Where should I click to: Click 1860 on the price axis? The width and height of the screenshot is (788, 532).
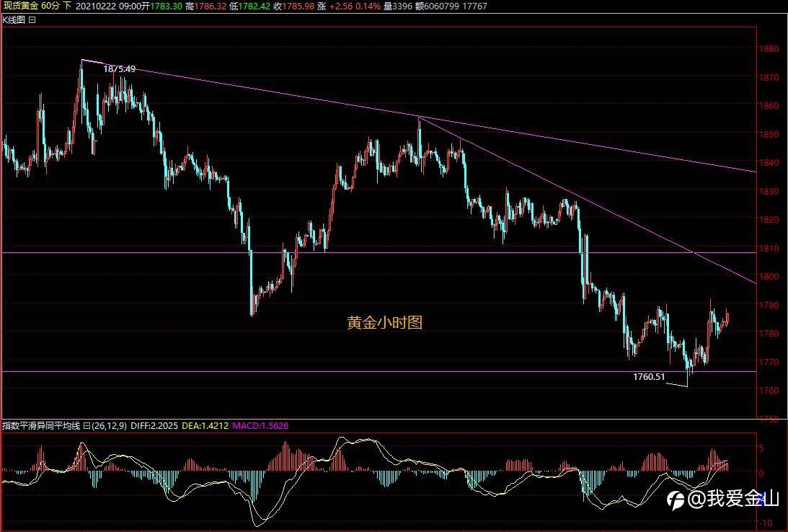(769, 106)
